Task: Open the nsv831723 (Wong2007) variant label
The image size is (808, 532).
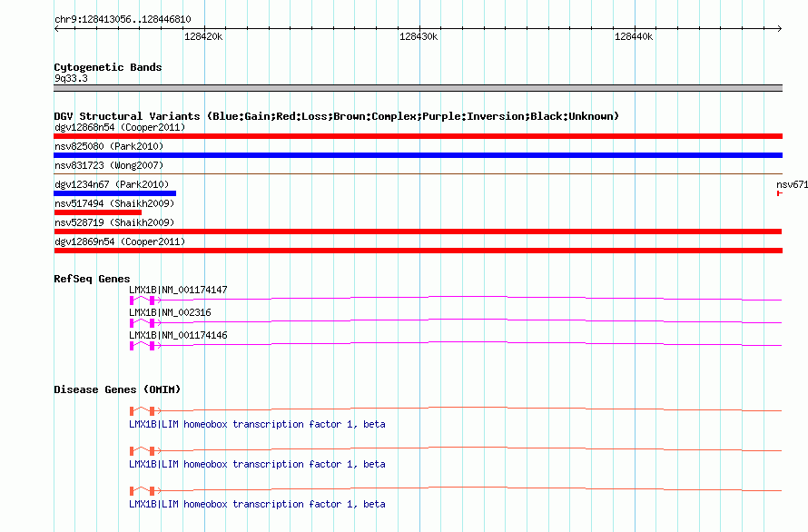Action: point(109,165)
